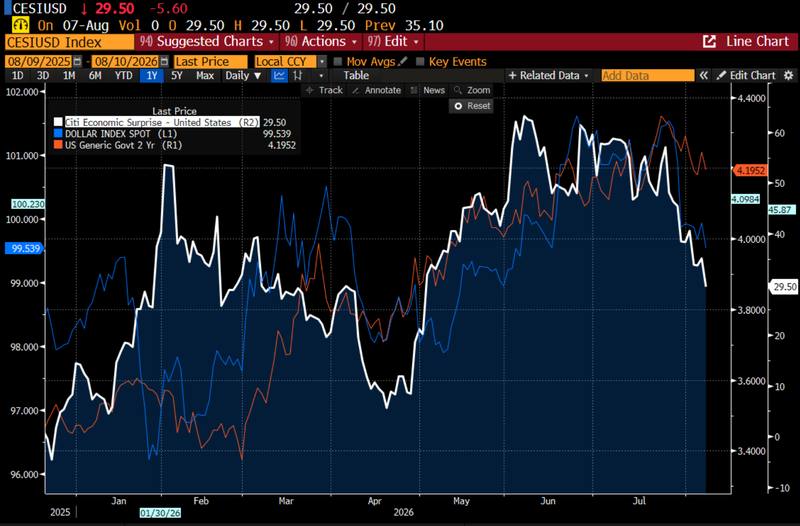Screen dimensions: 800x526
Task: Expand the Related Data dropdown
Action: 586,76
